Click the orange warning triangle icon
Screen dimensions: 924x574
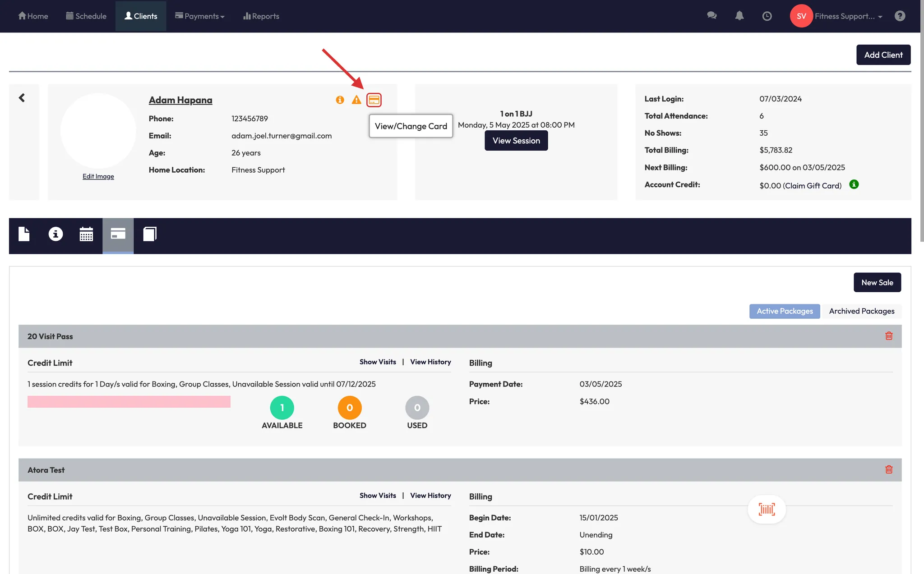pos(356,100)
